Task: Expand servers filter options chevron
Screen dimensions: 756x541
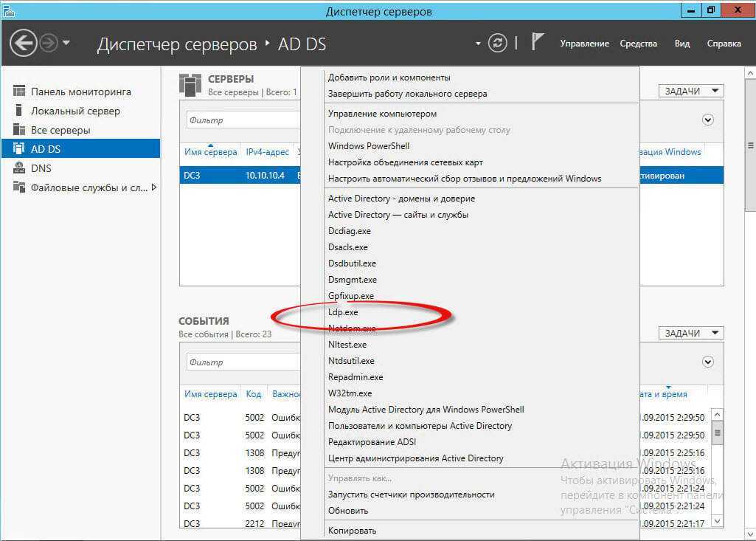Action: tap(708, 120)
